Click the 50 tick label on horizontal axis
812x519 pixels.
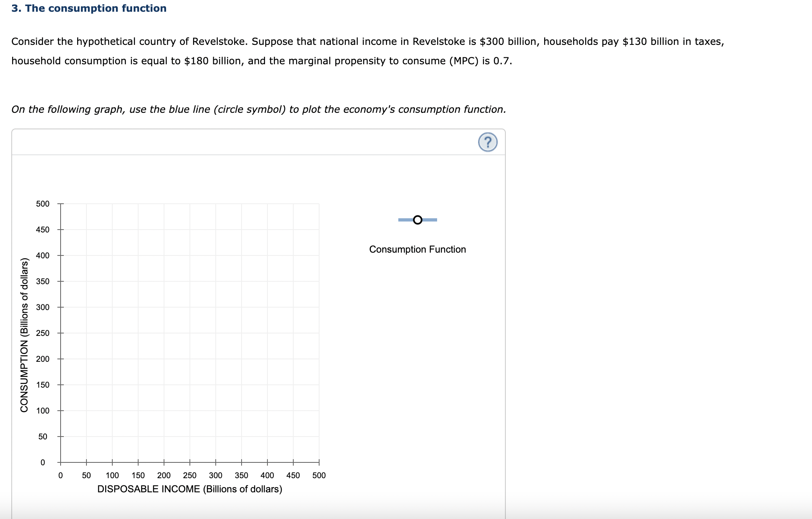[x=86, y=475]
